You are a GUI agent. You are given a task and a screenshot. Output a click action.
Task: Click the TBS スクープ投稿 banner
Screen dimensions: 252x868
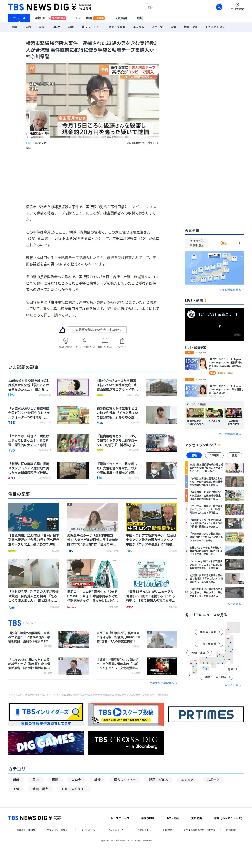(126, 715)
